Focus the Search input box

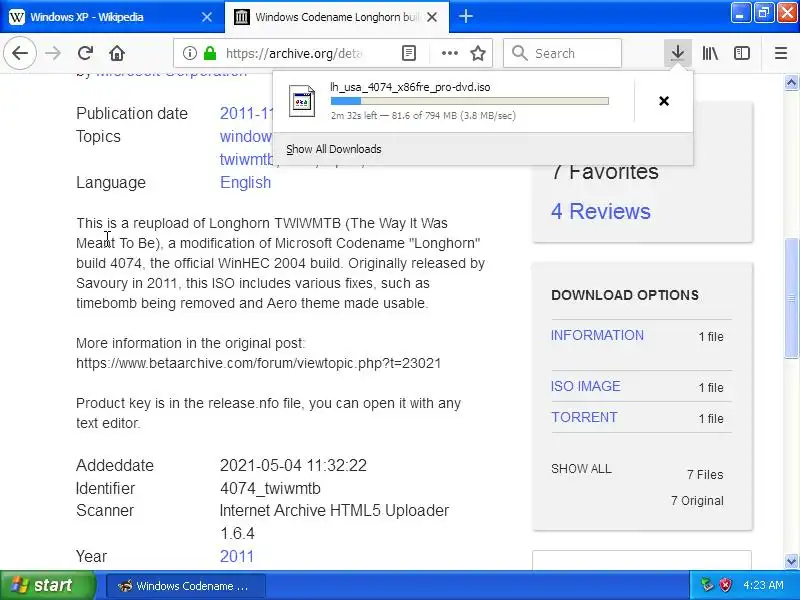coord(562,53)
